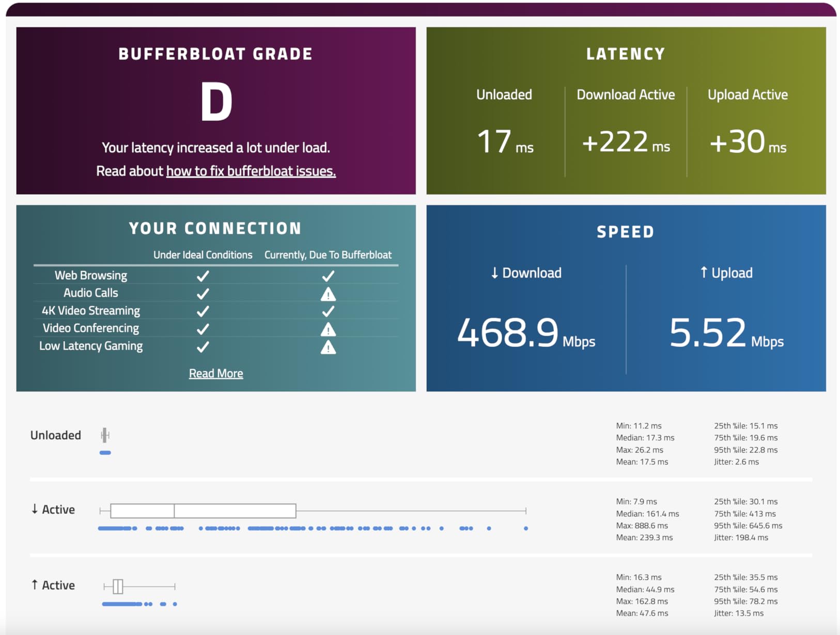This screenshot has width=840, height=635.
Task: Click the Video Conferencing bufferbloat warning triangle
Action: pos(328,329)
